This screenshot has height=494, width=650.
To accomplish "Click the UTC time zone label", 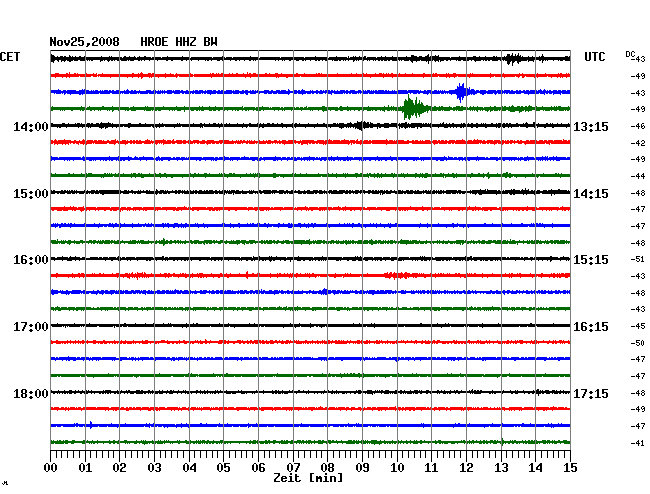I will coord(594,57).
